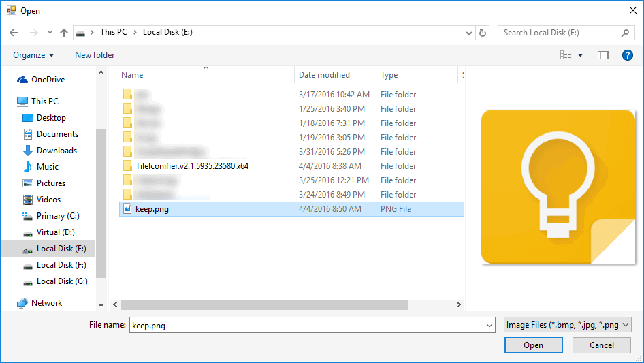Select folder modified 1/18/2016 7:31 PM
The height and width of the screenshot is (363, 644).
click(x=291, y=123)
